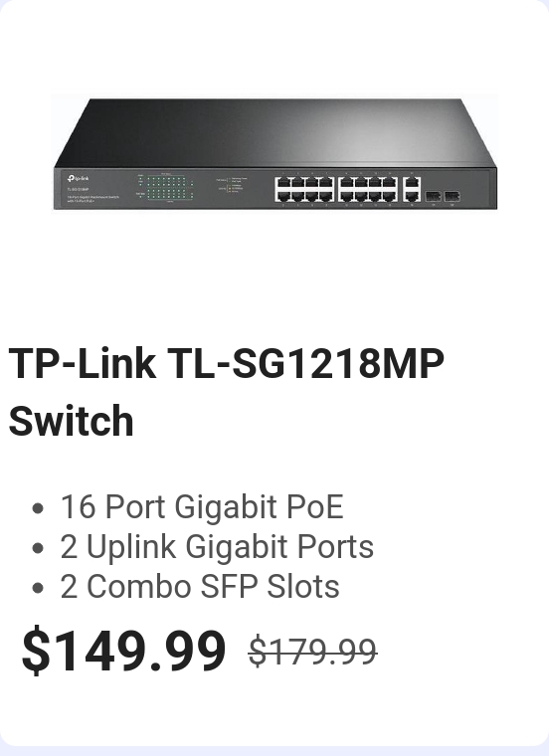Select the "2 Combo SFP Slots" feature
Image resolution: width=549 pixels, height=756 pixels.
[x=200, y=587]
